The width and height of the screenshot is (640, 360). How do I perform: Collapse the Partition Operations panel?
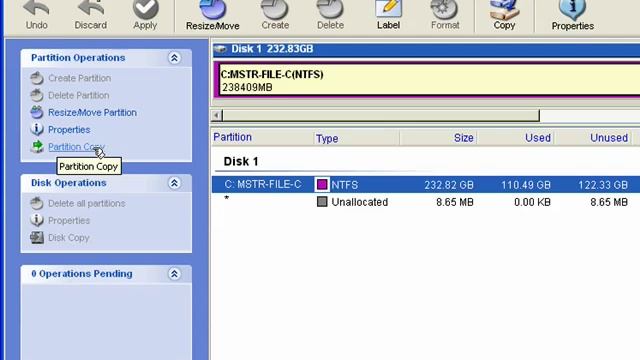point(174,58)
